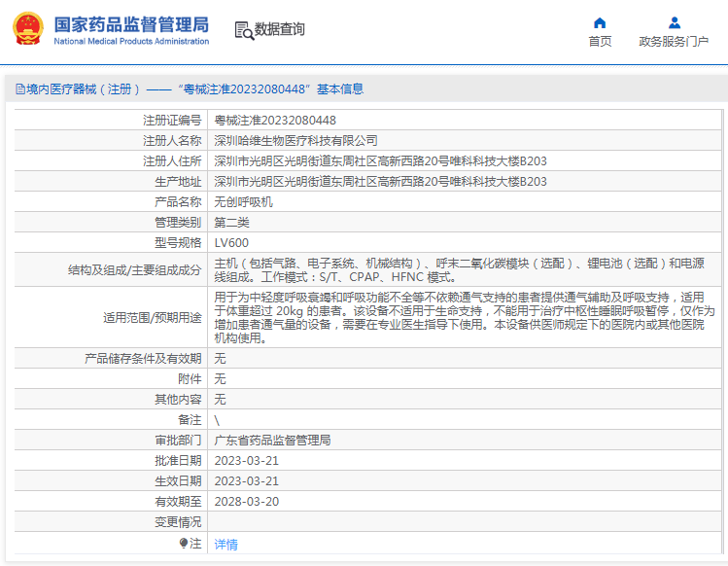The width and height of the screenshot is (728, 566).
Task: Go to 首页 text link
Action: tap(600, 42)
